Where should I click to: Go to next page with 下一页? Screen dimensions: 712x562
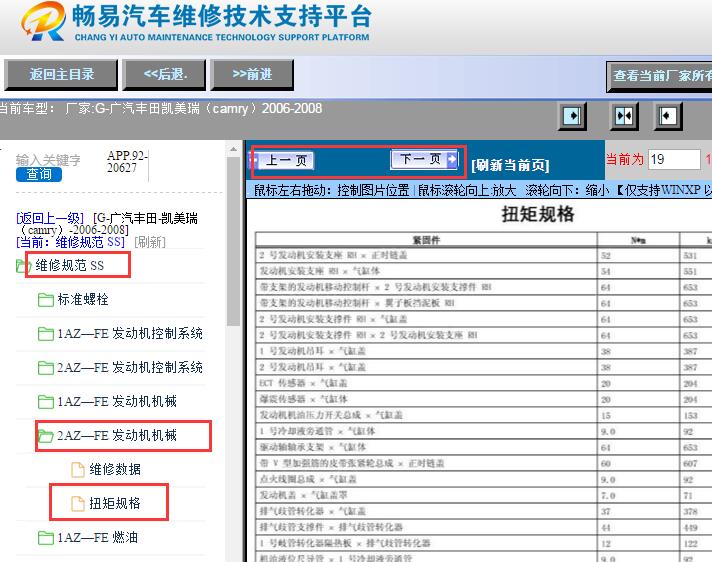point(424,159)
